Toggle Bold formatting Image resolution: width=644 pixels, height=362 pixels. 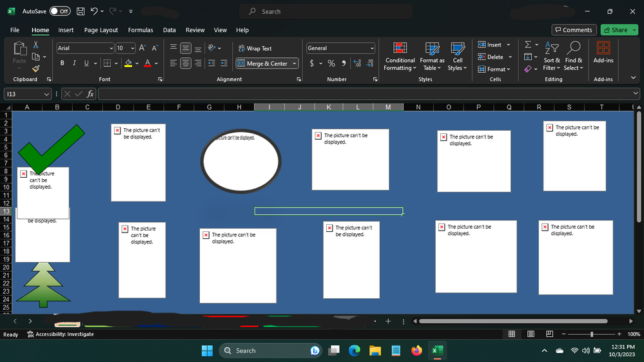click(62, 63)
